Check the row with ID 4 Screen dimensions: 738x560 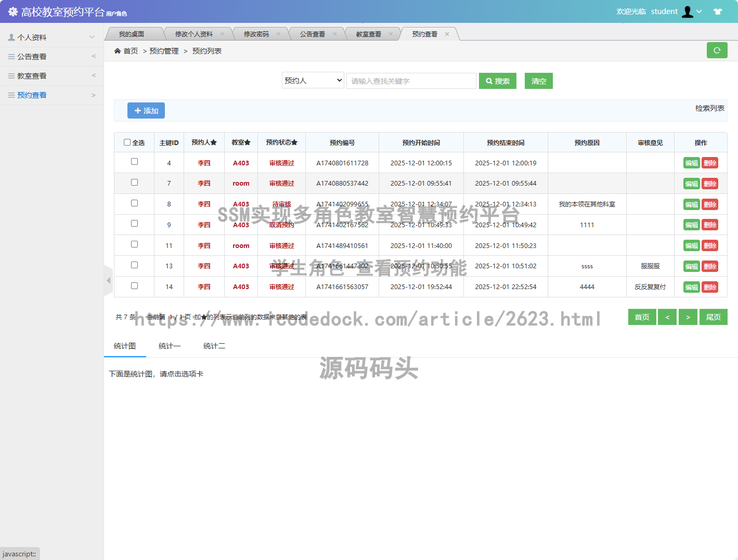(x=134, y=162)
